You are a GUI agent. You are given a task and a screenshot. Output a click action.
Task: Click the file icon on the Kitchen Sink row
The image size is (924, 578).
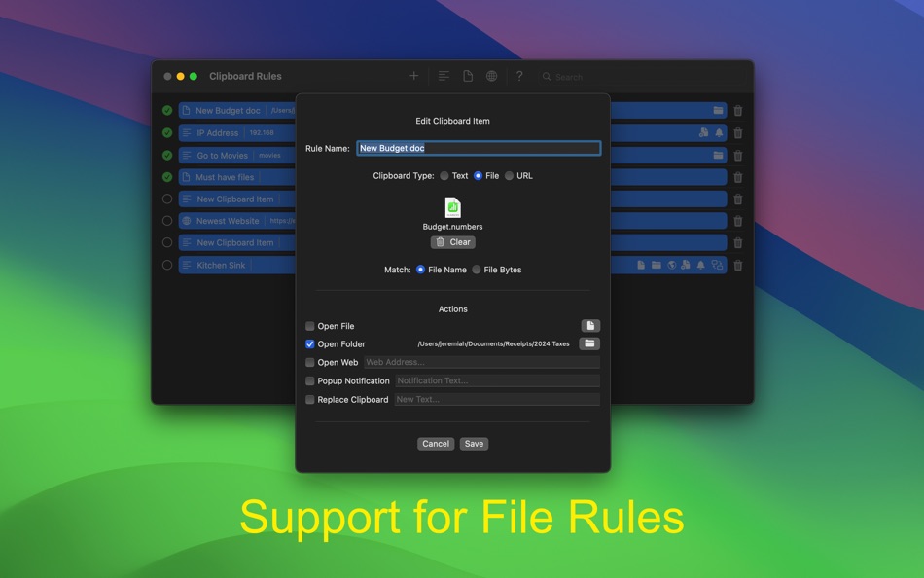pos(641,265)
